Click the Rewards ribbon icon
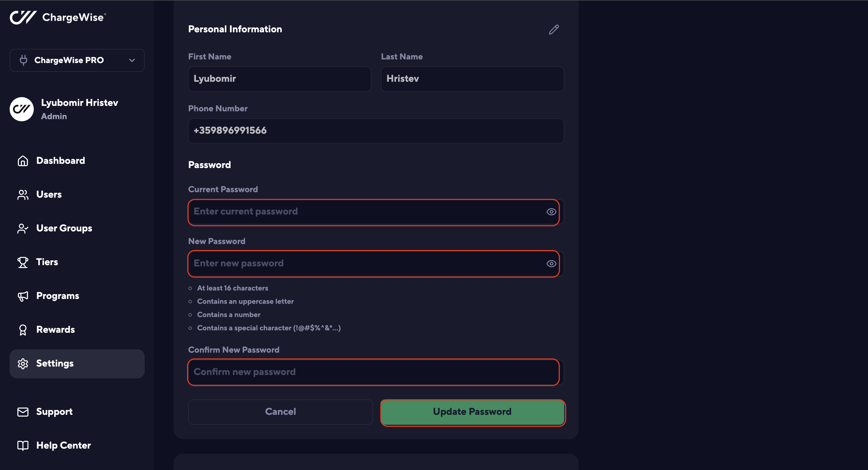The image size is (868, 470). (23, 330)
